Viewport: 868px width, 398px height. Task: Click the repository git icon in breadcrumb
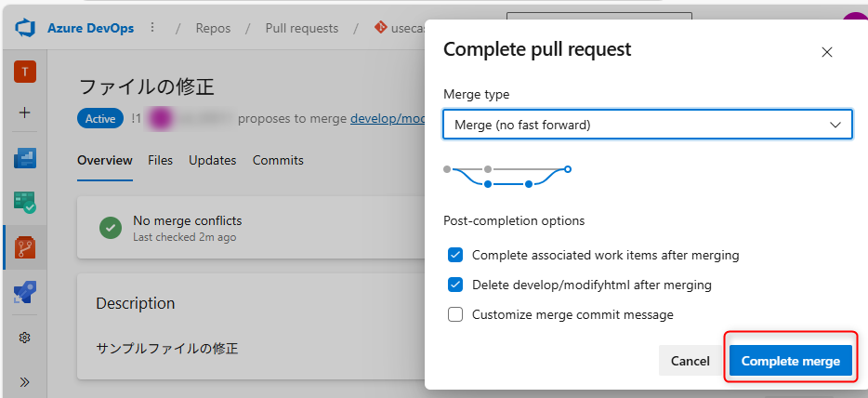click(380, 27)
